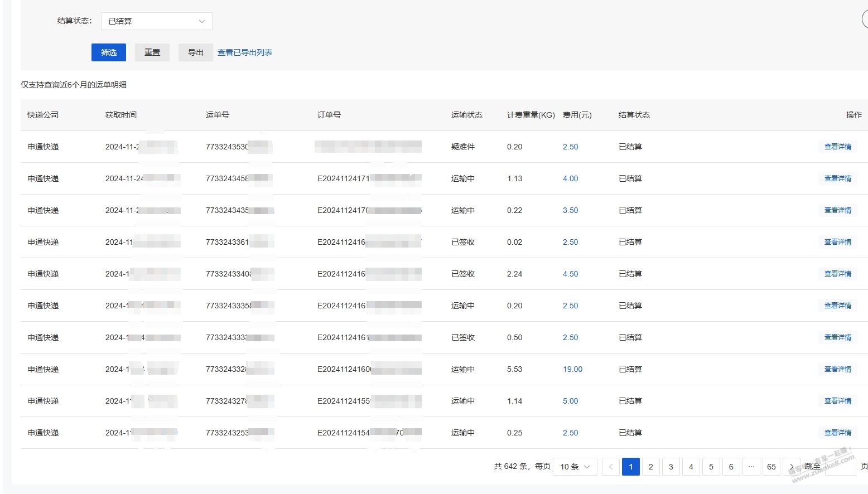View details for the 0.25 kg row
This screenshot has height=494, width=868.
click(x=837, y=433)
